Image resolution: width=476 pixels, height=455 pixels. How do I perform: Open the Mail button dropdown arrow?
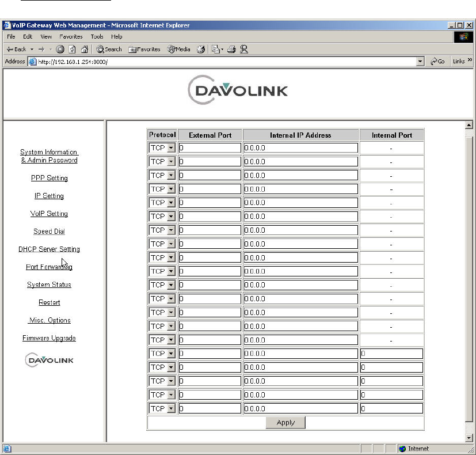[222, 49]
